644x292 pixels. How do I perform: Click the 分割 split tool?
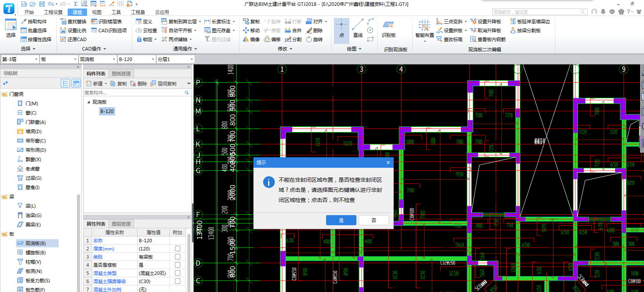pos(293,39)
